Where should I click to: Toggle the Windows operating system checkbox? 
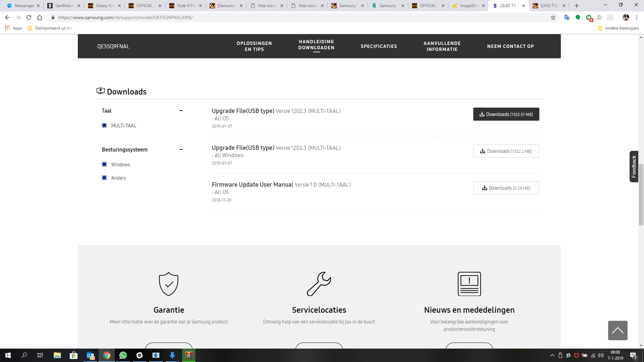click(x=104, y=164)
